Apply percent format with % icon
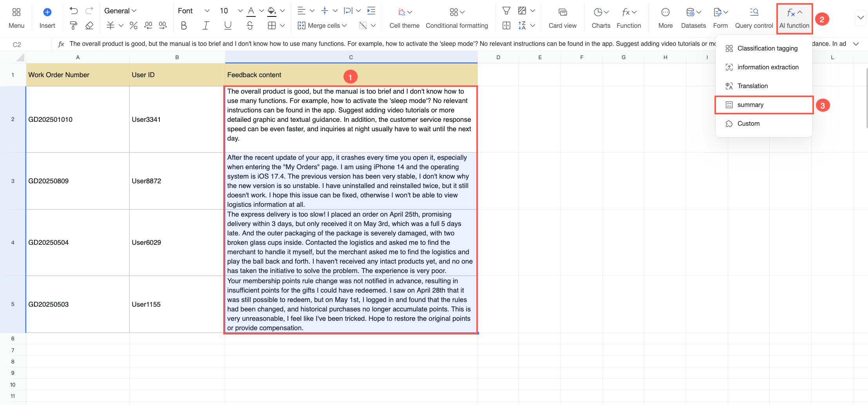The height and width of the screenshot is (405, 868). (x=133, y=25)
